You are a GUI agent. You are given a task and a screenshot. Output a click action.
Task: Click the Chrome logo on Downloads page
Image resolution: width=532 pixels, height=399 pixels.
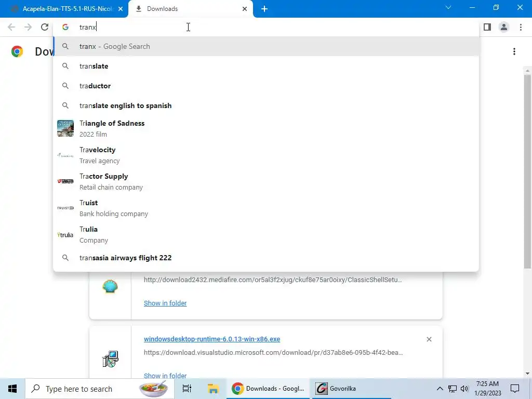[17, 51]
